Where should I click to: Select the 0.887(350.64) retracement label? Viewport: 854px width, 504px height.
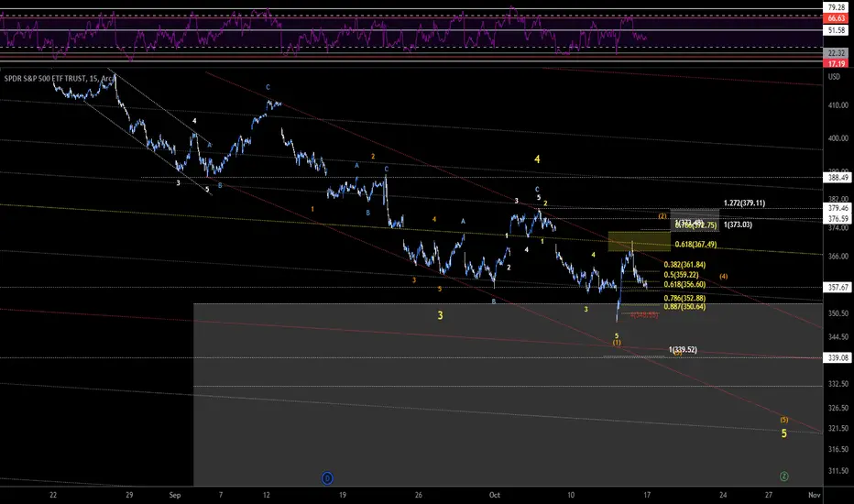pyautogui.click(x=684, y=307)
